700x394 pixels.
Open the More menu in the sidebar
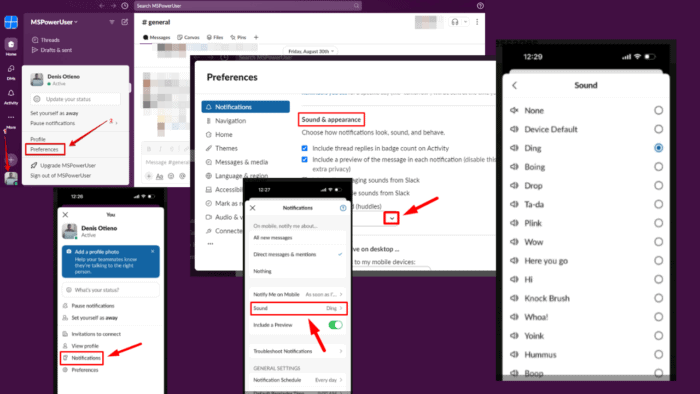[x=11, y=121]
